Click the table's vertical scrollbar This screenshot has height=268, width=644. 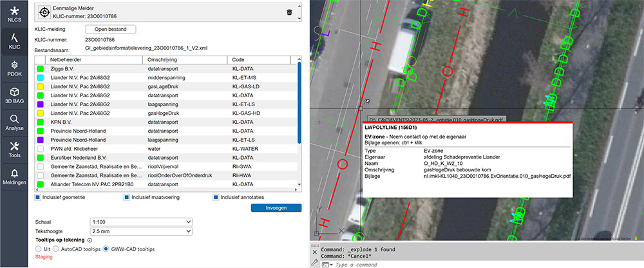(x=299, y=103)
